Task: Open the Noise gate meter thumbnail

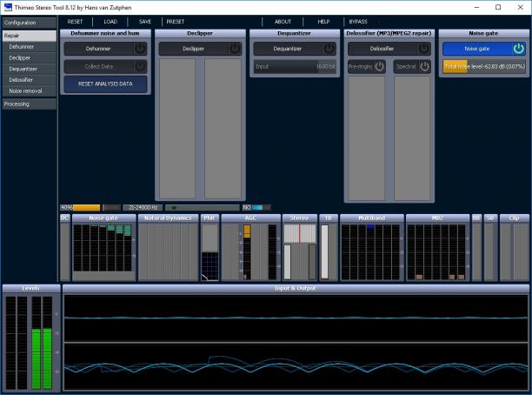Action: [103, 247]
